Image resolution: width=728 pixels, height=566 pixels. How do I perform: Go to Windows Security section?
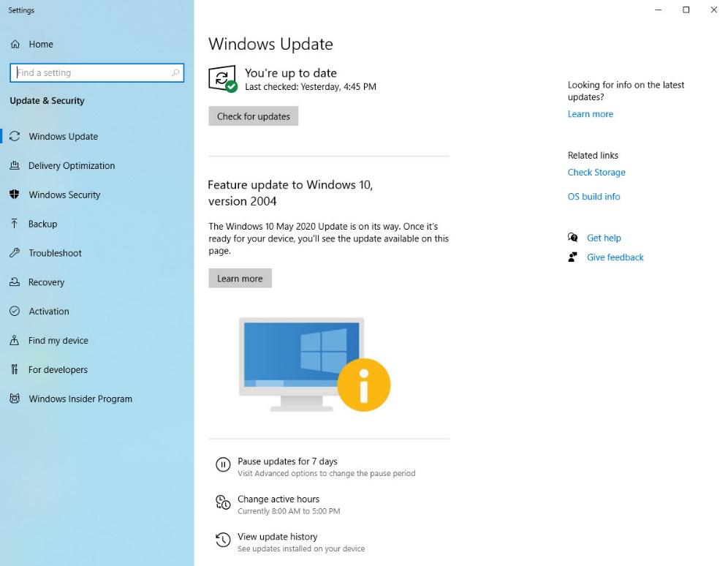(64, 195)
